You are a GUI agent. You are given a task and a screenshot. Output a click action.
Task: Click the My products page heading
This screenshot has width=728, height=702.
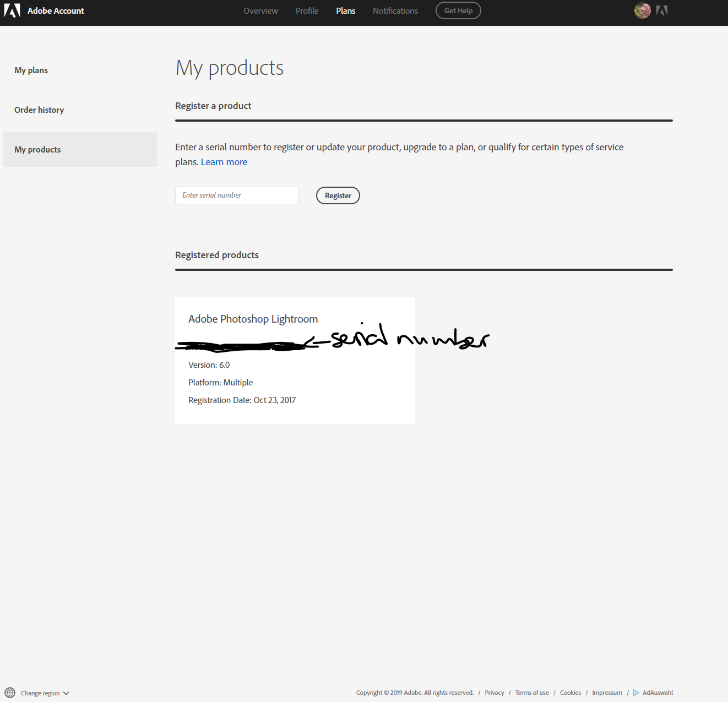230,68
